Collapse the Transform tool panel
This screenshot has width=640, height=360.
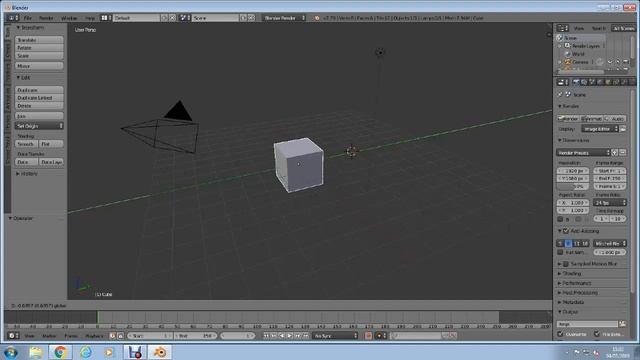[30, 27]
